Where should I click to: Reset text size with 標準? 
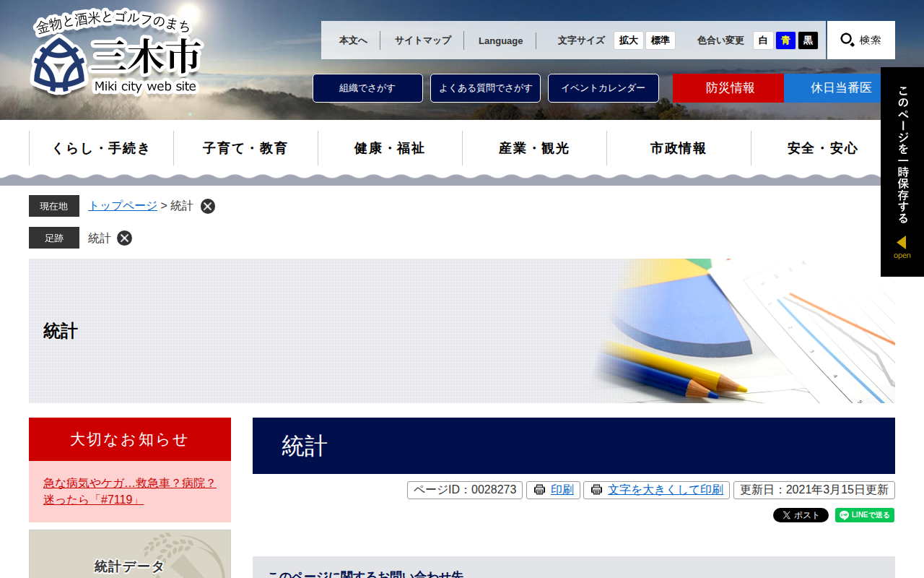tap(661, 40)
